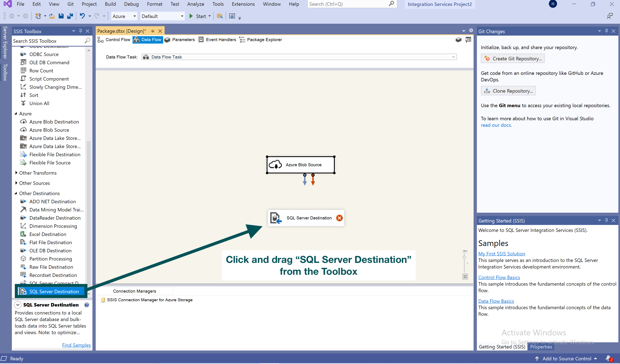Pin the SSIS Toolbox panel

click(x=80, y=31)
